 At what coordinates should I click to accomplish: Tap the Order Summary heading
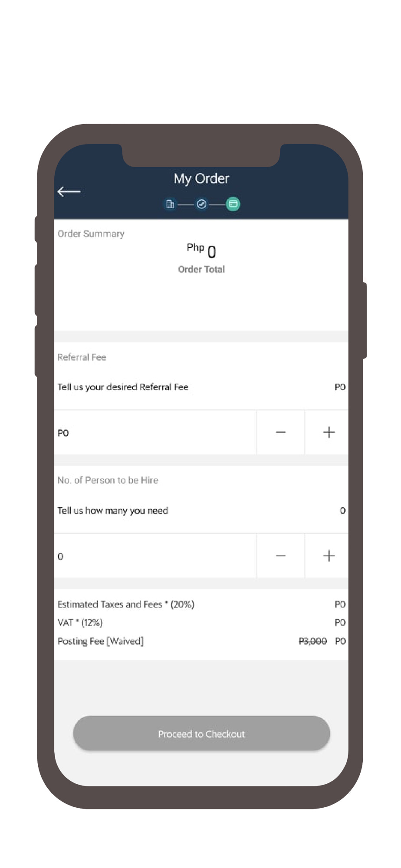coord(91,233)
